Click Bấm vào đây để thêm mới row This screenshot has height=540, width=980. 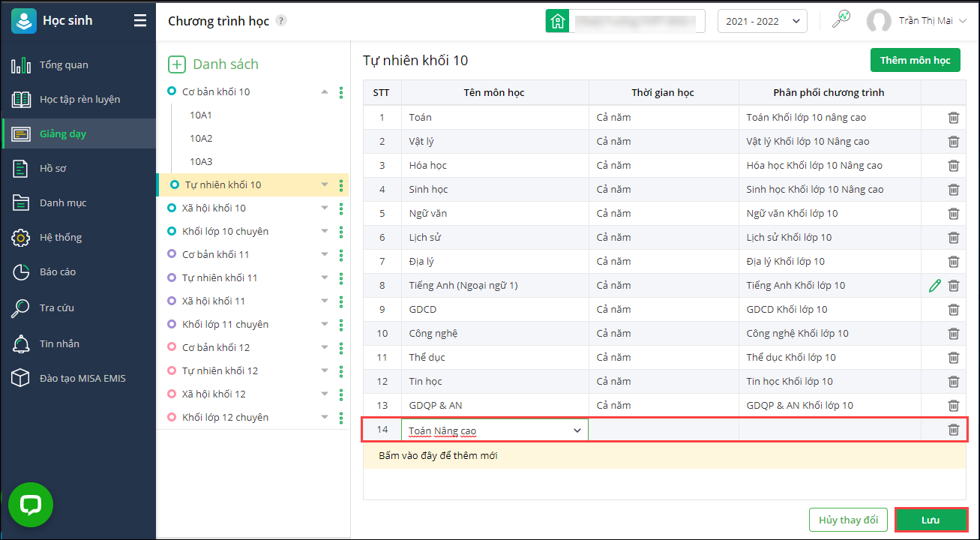[x=664, y=456]
